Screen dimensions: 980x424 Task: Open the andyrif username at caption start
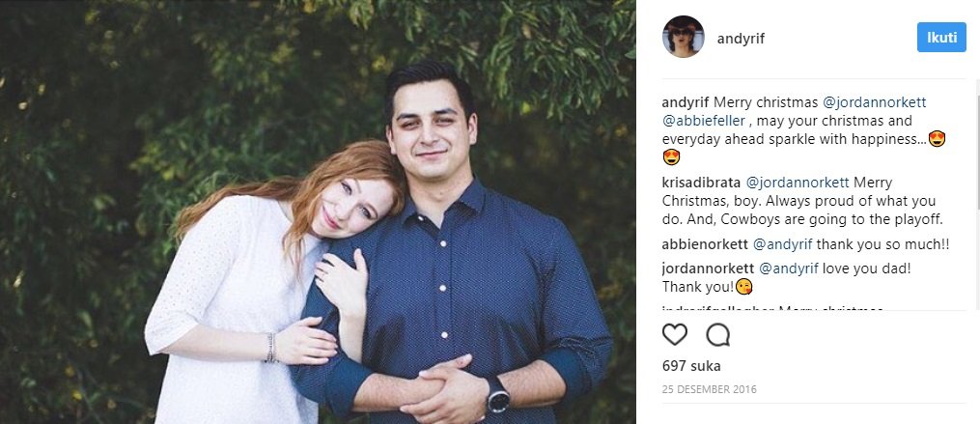(x=686, y=102)
